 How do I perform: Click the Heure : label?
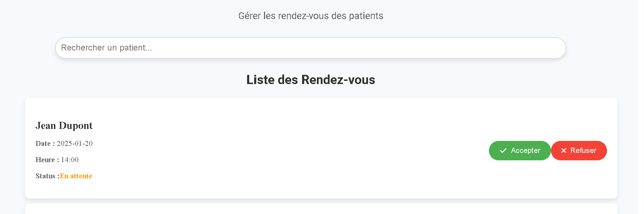(x=47, y=160)
